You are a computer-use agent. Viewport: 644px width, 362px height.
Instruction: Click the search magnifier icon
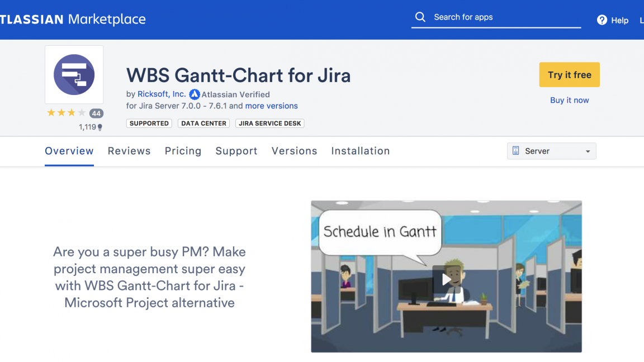pyautogui.click(x=420, y=17)
